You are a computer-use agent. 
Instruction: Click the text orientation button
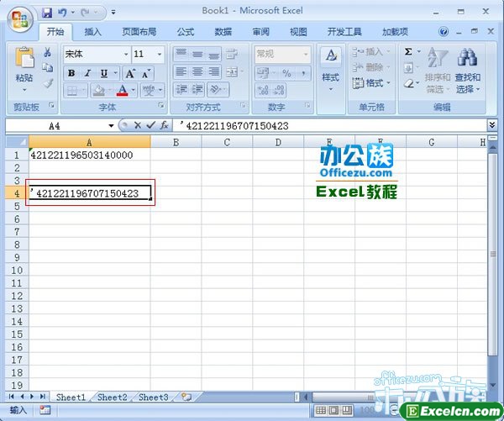215,89
